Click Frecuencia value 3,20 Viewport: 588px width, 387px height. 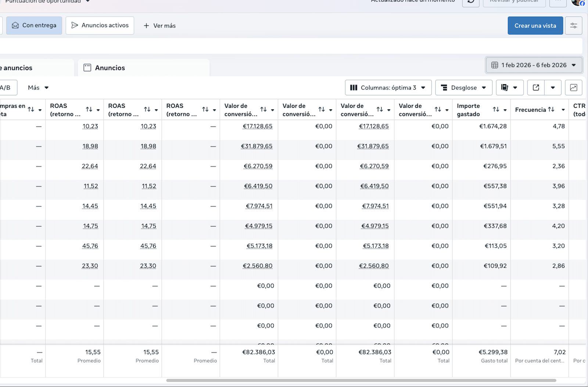point(559,246)
